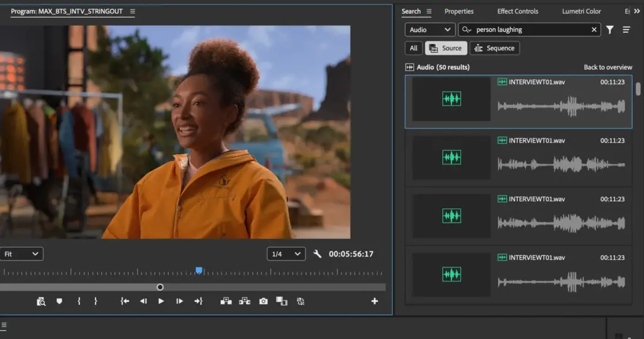Toggle the Sequence search filter

494,48
